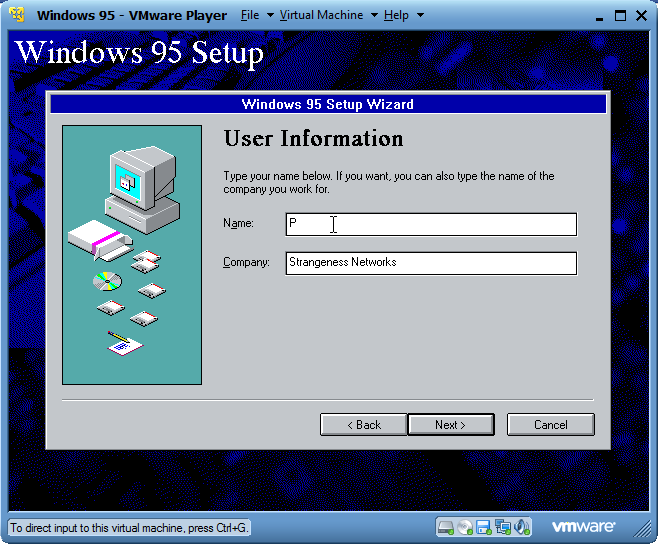Click the Company label
The height and width of the screenshot is (544, 658).
click(246, 262)
